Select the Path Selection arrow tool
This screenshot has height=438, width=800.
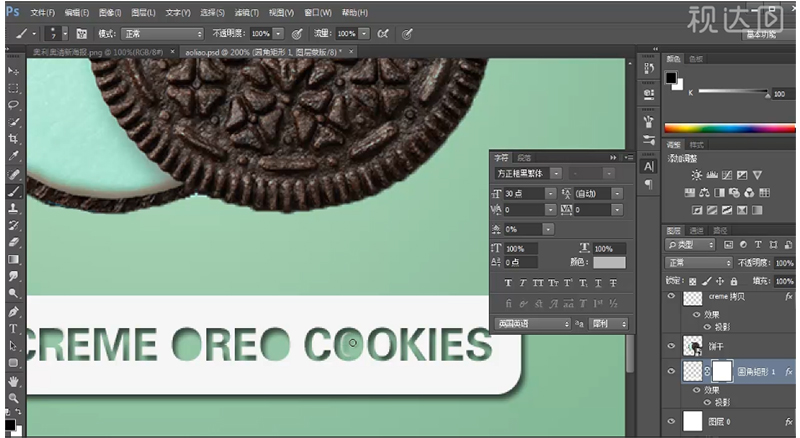coord(14,346)
